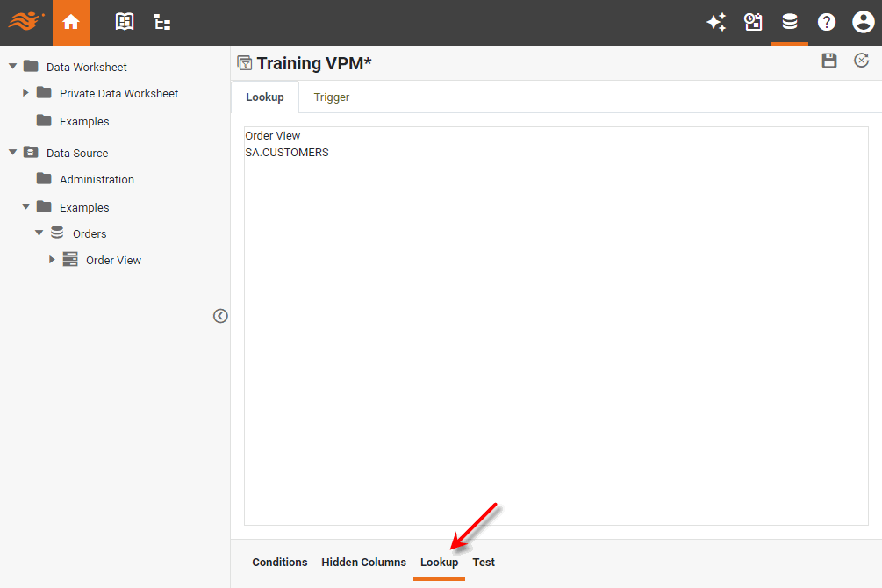Open the Conditions tab at the bottom
Screen dimensions: 882x588
(279, 562)
